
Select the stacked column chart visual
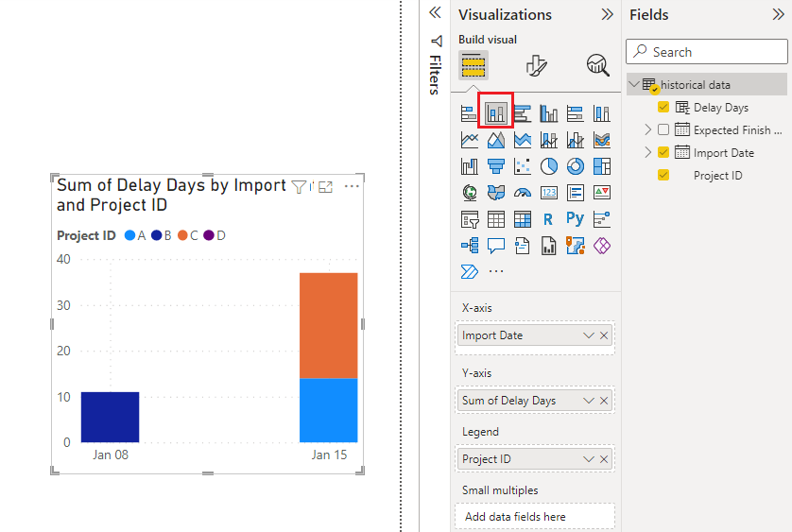coord(496,113)
